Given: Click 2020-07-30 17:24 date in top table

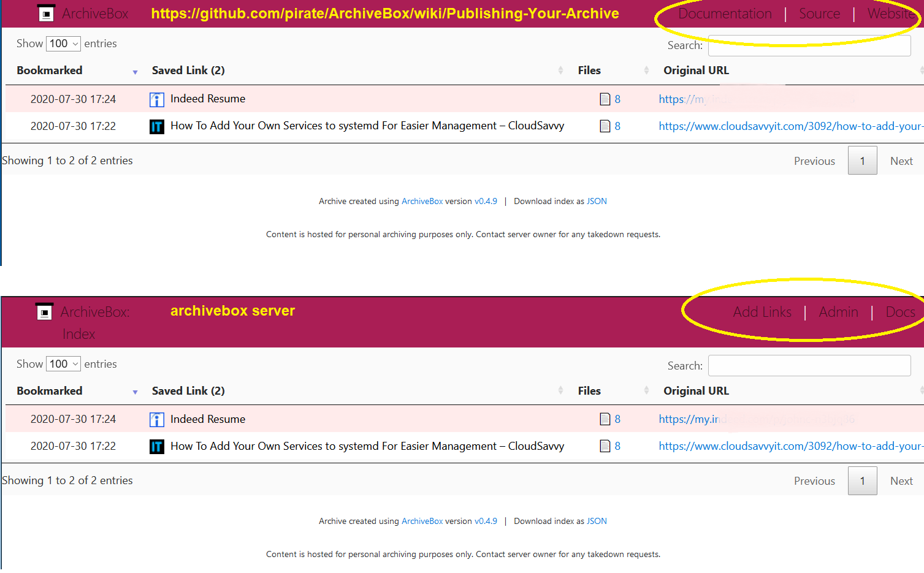Looking at the screenshot, I should click(73, 99).
